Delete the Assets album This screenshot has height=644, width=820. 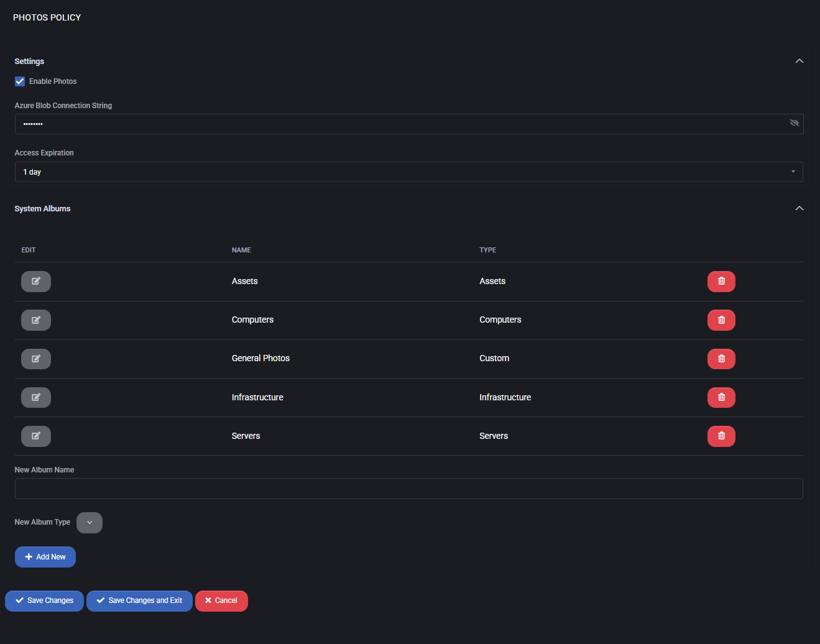pyautogui.click(x=721, y=282)
